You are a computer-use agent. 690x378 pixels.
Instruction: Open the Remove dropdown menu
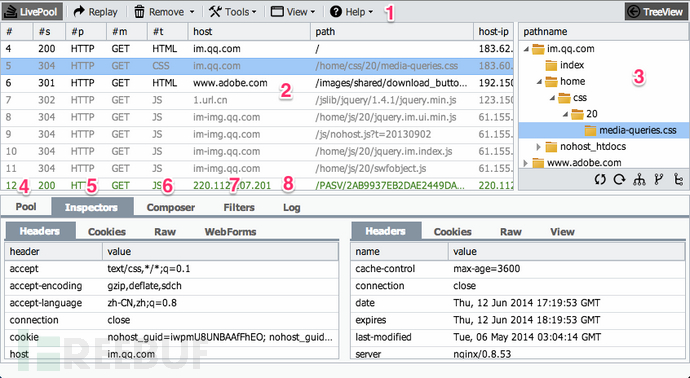[164, 12]
